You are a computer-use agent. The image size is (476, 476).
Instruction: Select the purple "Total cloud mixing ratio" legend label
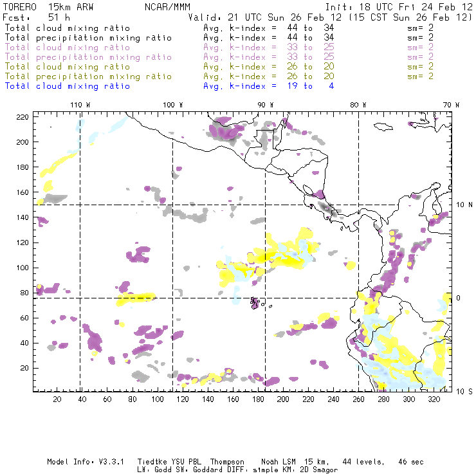tap(68, 48)
